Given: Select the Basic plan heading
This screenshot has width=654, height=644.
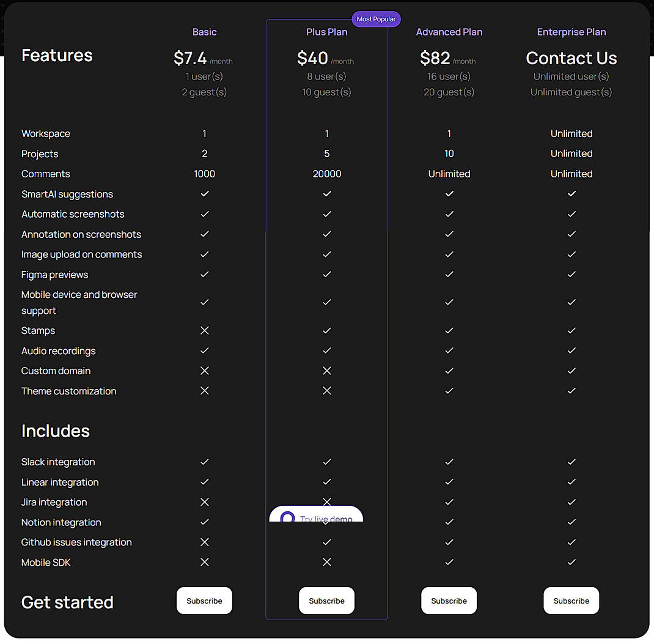Looking at the screenshot, I should 204,32.
